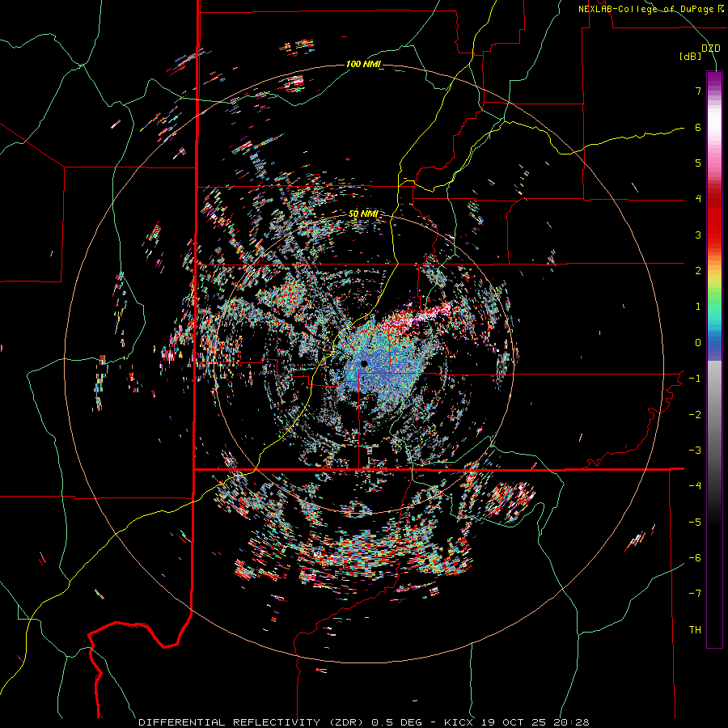Image resolution: width=728 pixels, height=728 pixels.
Task: Click the 1 value on the scale
Action: point(698,307)
